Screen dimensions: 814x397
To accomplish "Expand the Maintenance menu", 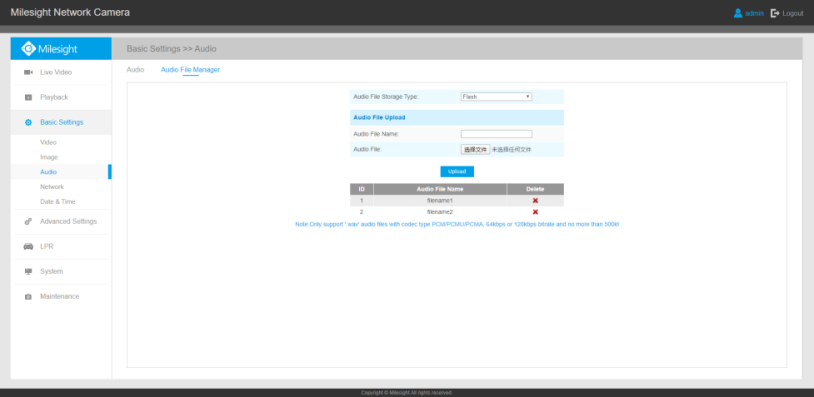I will 61,297.
